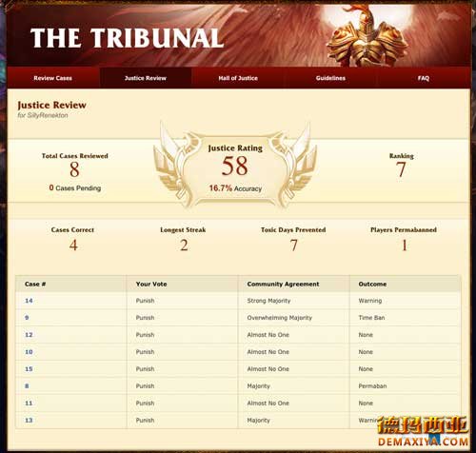Open the FAQ tab

(424, 78)
